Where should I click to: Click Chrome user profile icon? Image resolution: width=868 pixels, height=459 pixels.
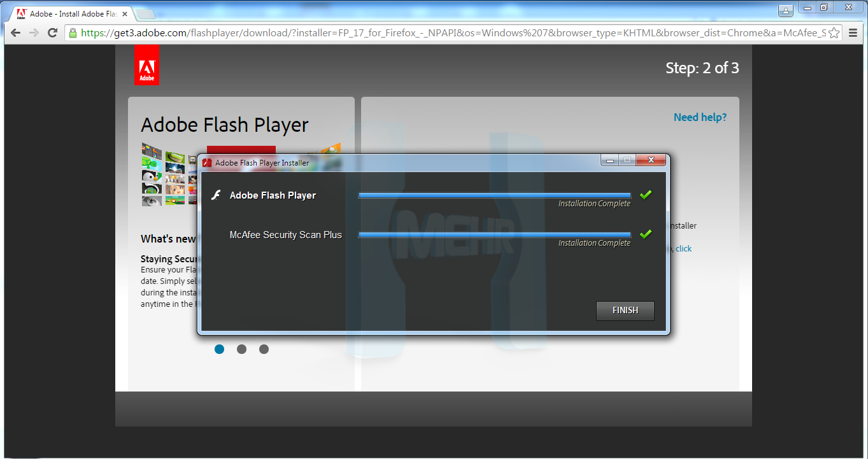coord(786,9)
